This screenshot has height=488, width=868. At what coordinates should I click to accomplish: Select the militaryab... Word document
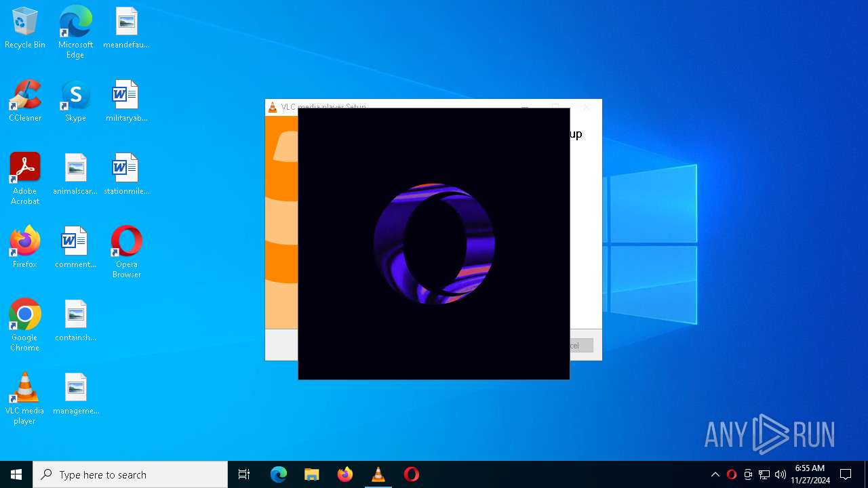(126, 102)
